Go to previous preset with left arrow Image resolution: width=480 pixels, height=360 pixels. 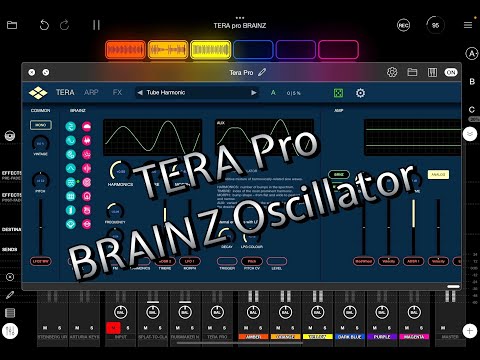click(140, 93)
